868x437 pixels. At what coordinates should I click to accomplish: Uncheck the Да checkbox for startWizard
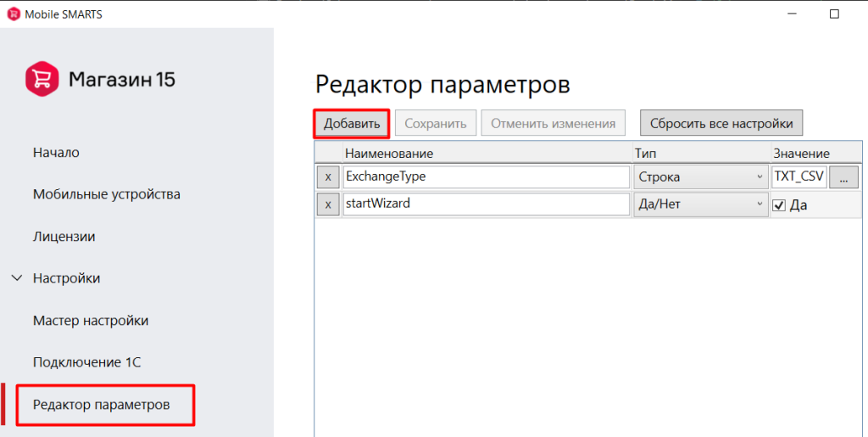click(x=779, y=205)
